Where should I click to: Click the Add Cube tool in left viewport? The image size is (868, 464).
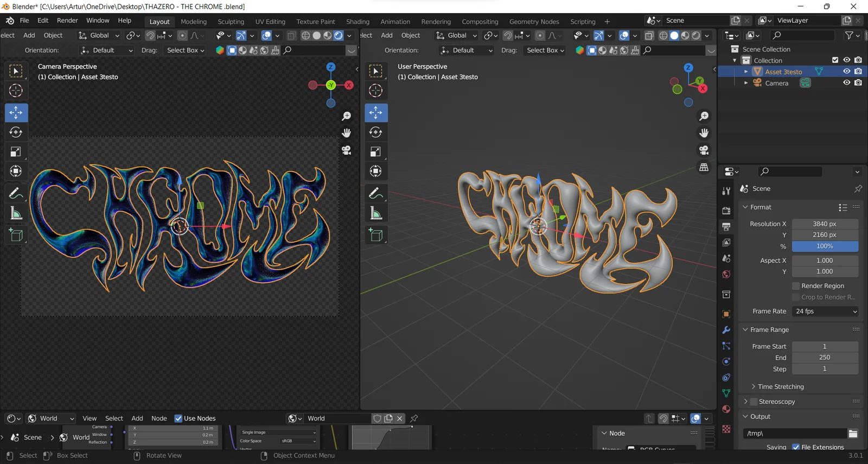coord(16,235)
